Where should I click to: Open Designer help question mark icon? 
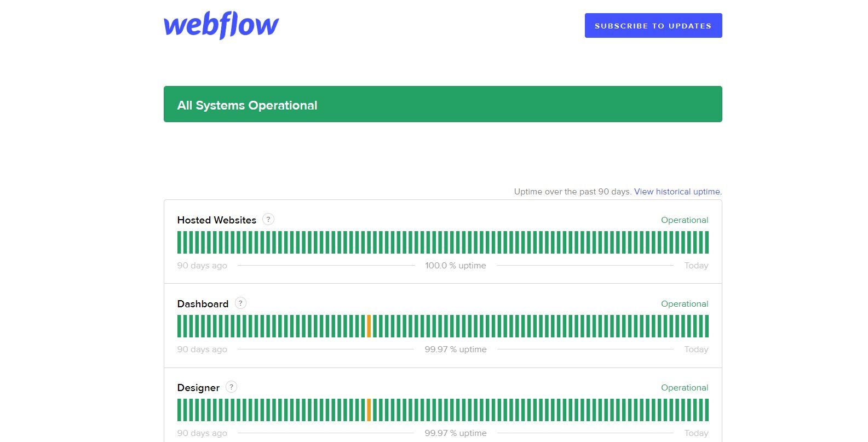point(232,387)
